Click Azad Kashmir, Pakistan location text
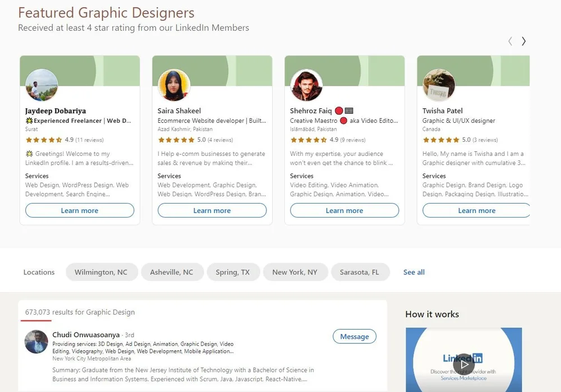561x392 pixels. pos(185,129)
